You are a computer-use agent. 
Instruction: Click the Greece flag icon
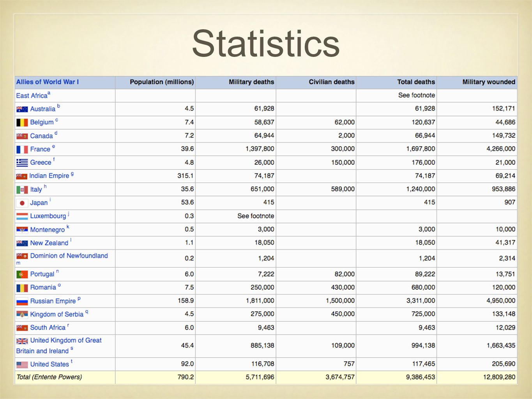coord(22,163)
